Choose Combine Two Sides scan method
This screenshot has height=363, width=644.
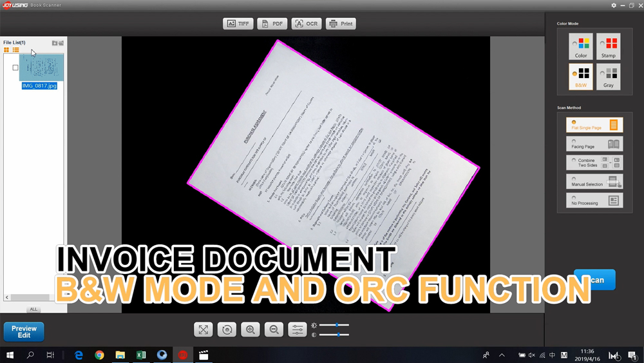594,162
